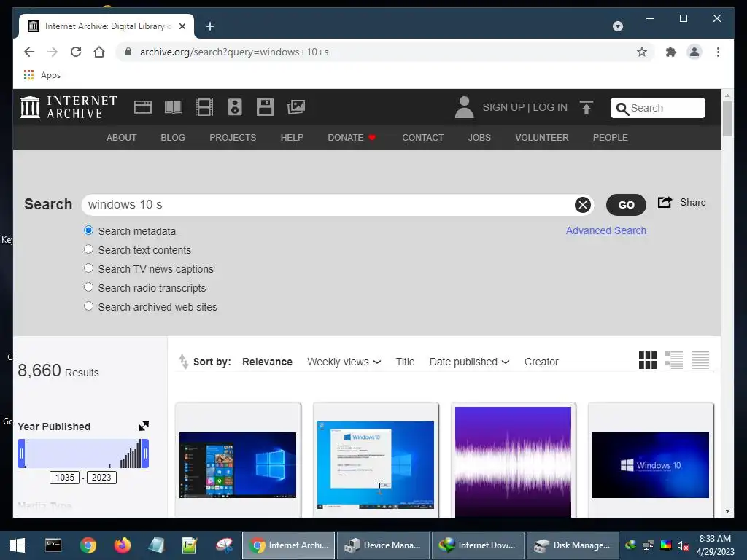The height and width of the screenshot is (560, 747).
Task: Open the Images icon
Action: pyautogui.click(x=296, y=107)
